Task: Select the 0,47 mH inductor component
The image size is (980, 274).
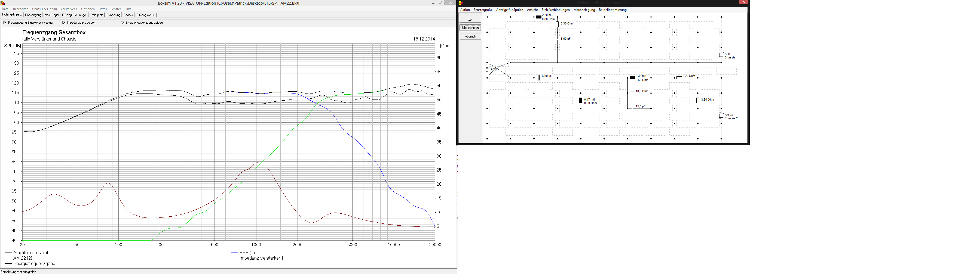Action: pyautogui.click(x=581, y=100)
